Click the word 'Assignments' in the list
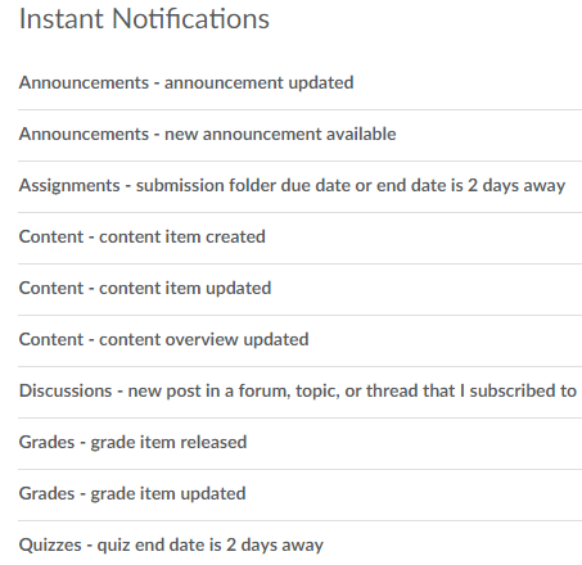 69,186
